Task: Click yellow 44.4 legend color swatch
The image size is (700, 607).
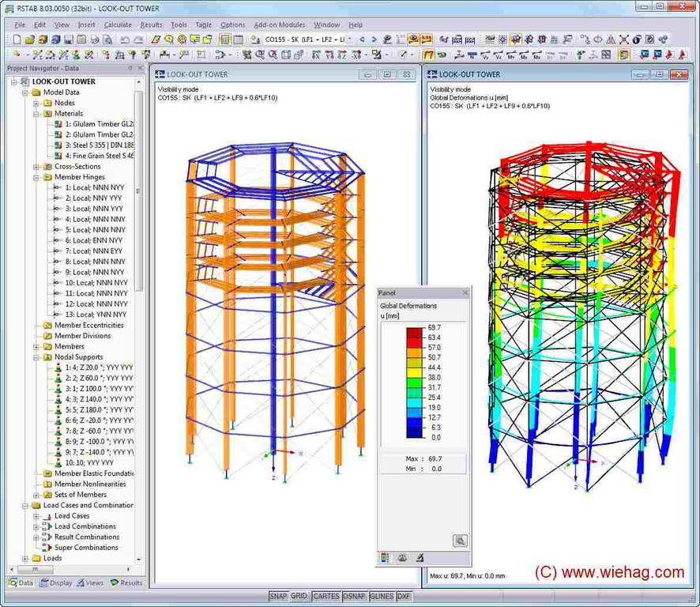Action: coord(414,373)
